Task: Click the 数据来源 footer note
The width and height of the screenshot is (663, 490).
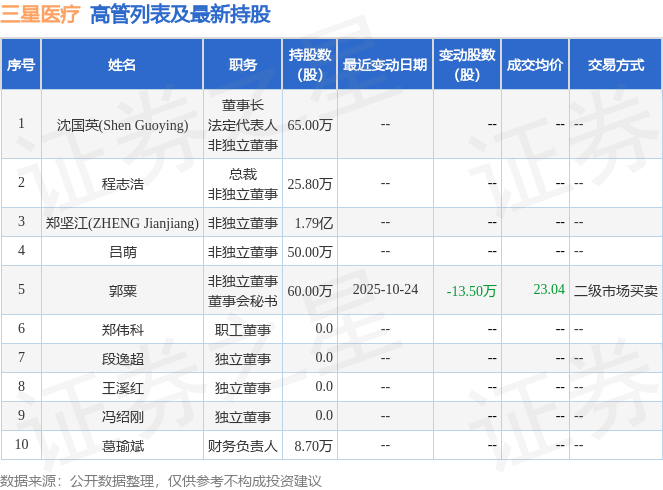Action: [x=161, y=481]
